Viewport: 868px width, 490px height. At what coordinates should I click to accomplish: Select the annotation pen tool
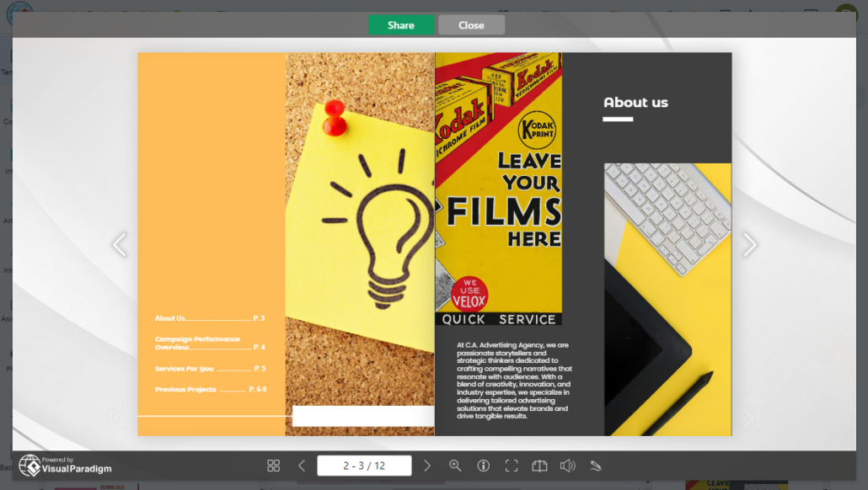point(597,465)
